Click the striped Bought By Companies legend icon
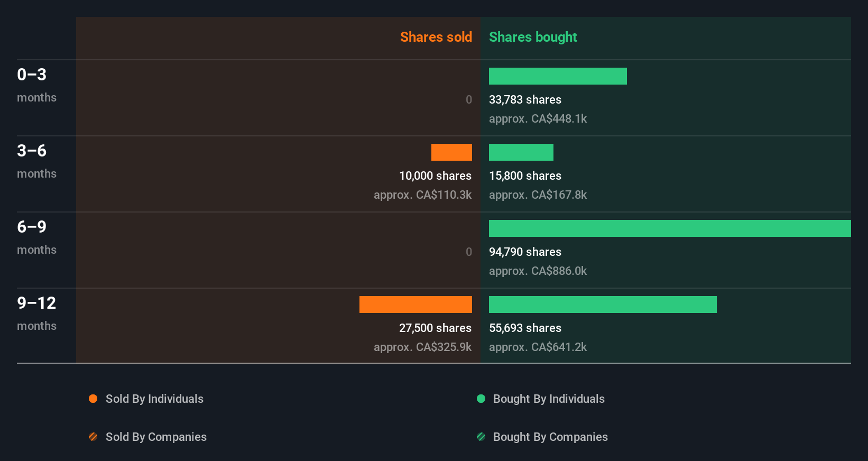This screenshot has height=461, width=868. (x=481, y=437)
